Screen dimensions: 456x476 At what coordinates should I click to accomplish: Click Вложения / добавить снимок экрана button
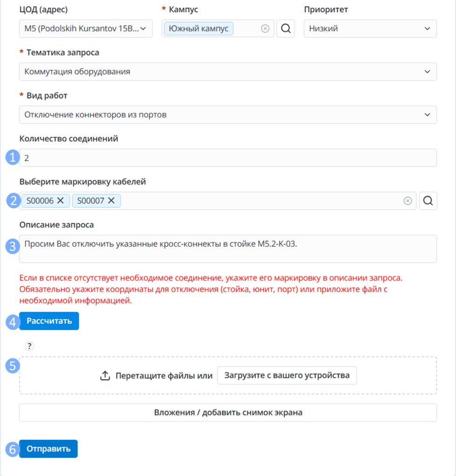click(228, 413)
